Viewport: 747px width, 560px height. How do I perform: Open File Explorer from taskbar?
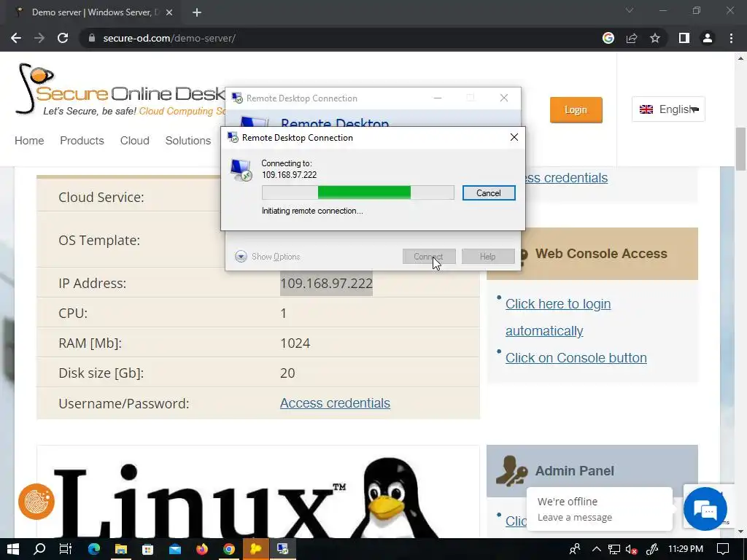pyautogui.click(x=120, y=549)
